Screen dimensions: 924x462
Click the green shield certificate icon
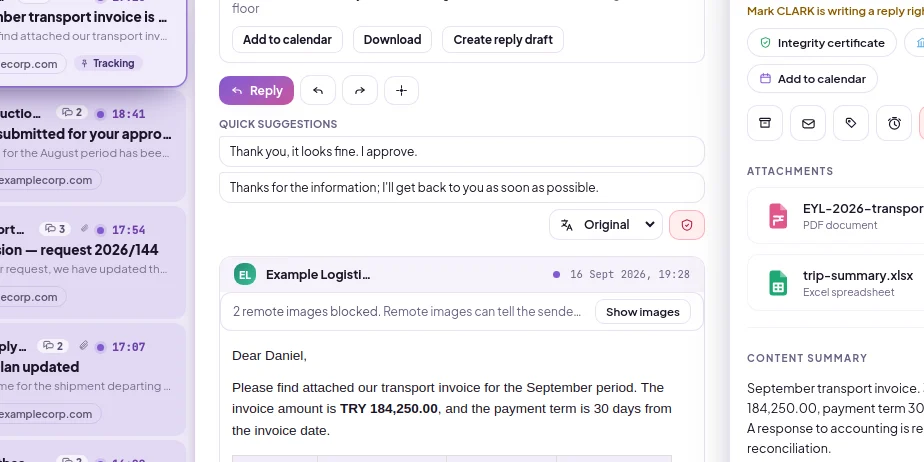click(x=765, y=42)
